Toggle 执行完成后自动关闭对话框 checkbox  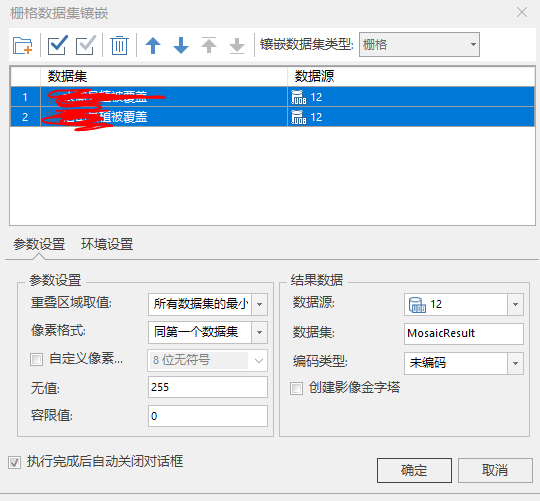tap(14, 462)
